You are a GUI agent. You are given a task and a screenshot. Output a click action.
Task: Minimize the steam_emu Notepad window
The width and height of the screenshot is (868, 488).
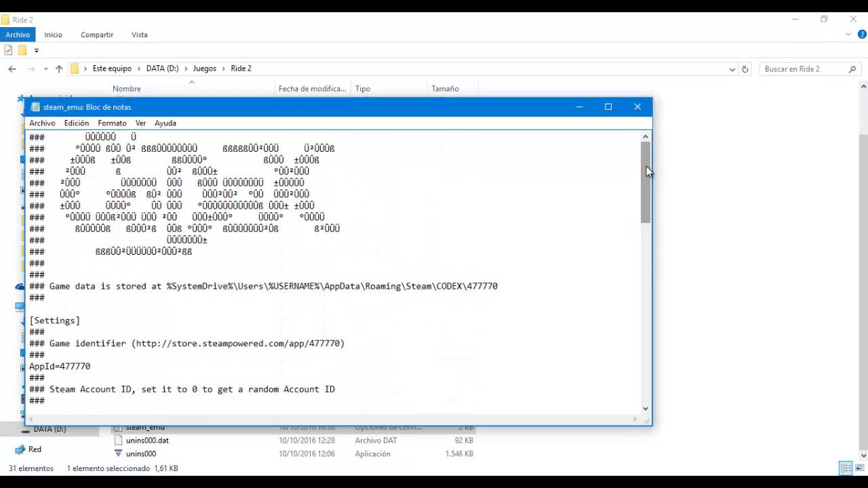click(579, 107)
